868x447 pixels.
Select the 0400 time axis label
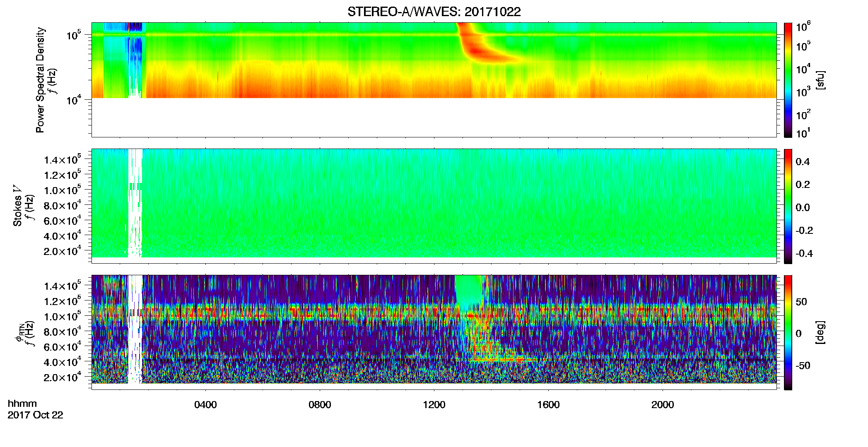pos(205,405)
